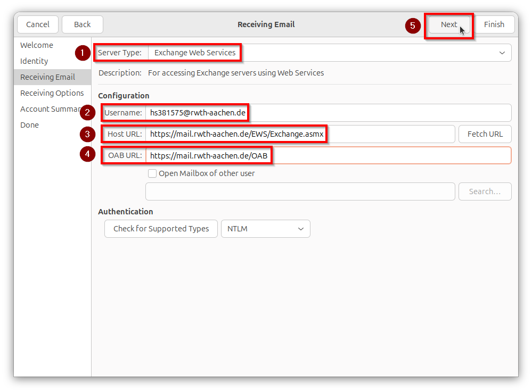Open the Identity step in the sidebar
532x392 pixels.
pos(34,61)
